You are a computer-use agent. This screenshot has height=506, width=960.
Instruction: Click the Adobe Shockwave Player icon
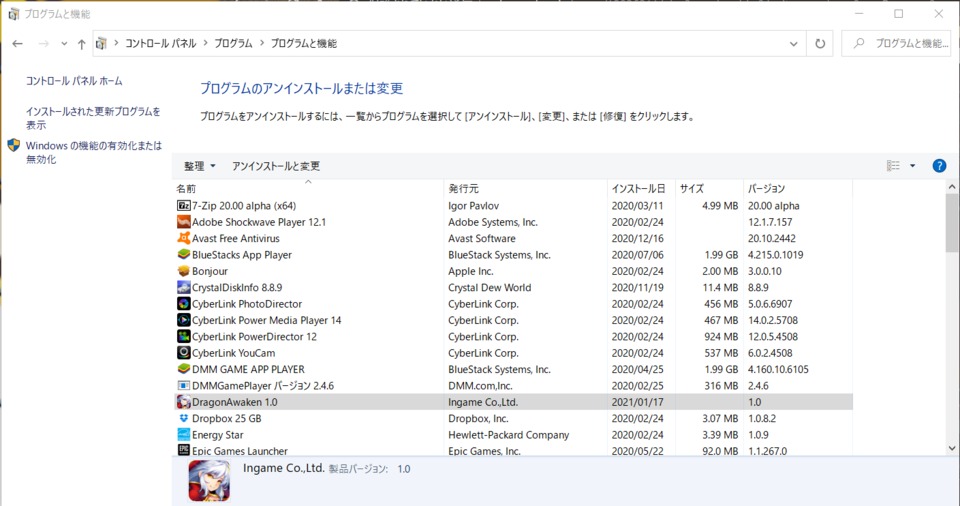tap(183, 222)
